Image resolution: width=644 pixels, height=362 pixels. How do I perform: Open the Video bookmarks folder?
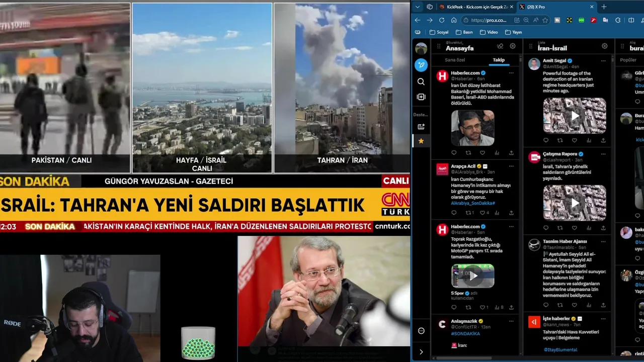tap(489, 32)
